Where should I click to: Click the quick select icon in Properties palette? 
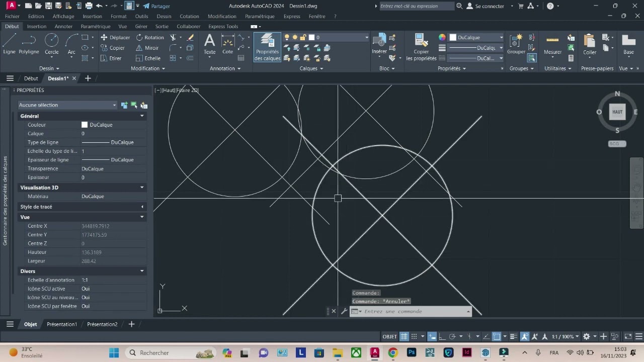click(144, 105)
